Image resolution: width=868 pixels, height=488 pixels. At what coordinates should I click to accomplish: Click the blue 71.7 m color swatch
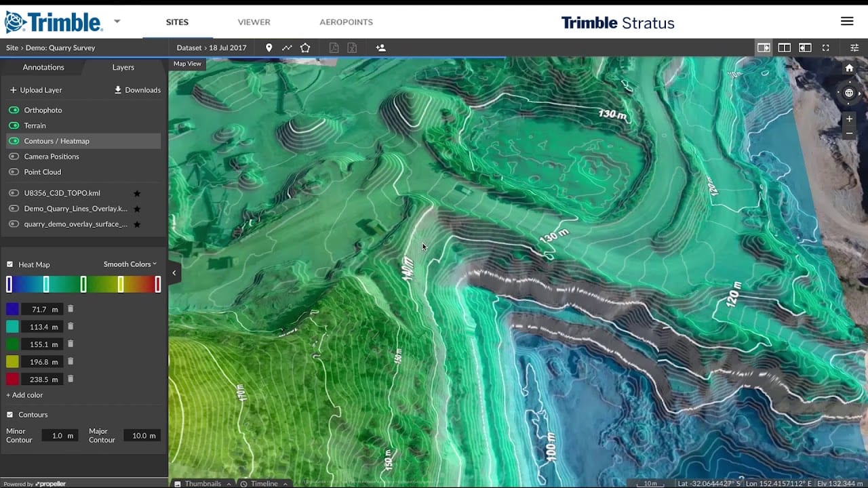12,309
